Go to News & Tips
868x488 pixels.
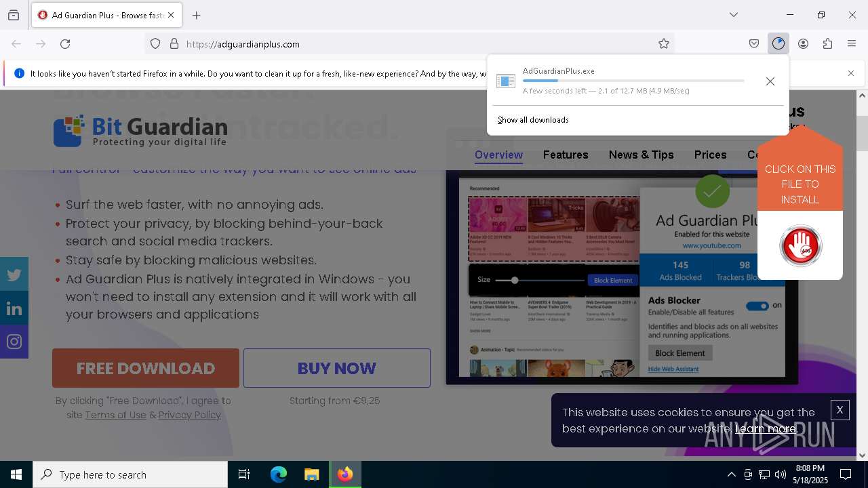click(642, 155)
